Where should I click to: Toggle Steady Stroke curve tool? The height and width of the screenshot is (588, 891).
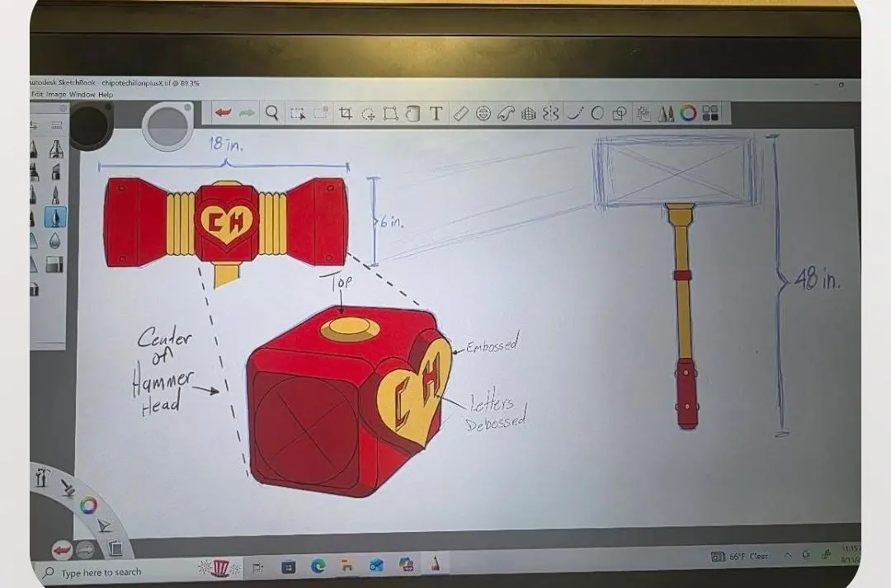[x=575, y=114]
